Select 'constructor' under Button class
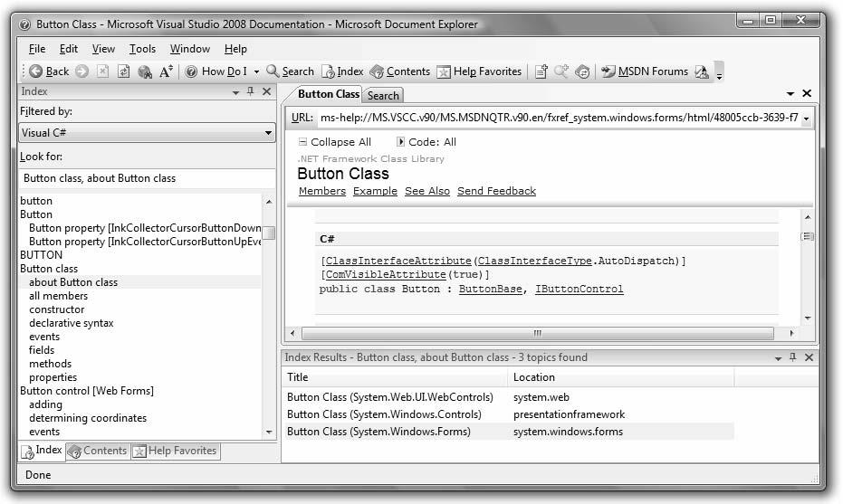Viewport: 843px width, 504px height. pyautogui.click(x=56, y=309)
